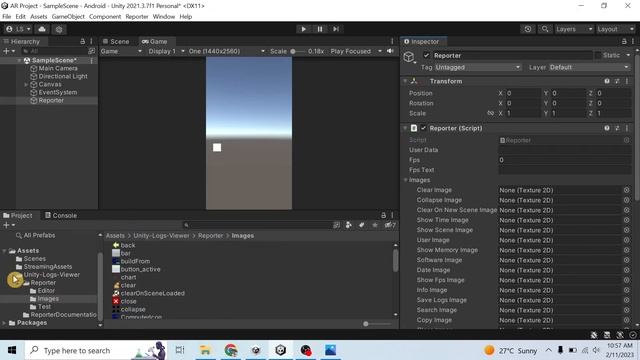Image resolution: width=640 pixels, height=360 pixels.
Task: Open the Layers dropdown
Action: 573,29
